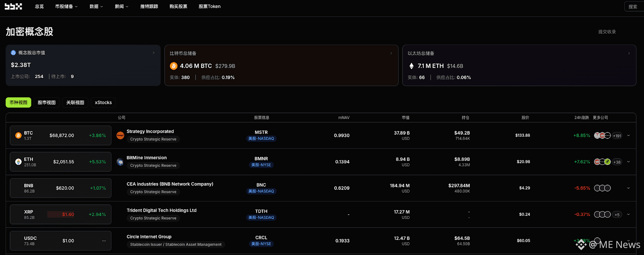Click 市值 column header
Image resolution: width=644 pixels, height=255 pixels.
(405, 118)
